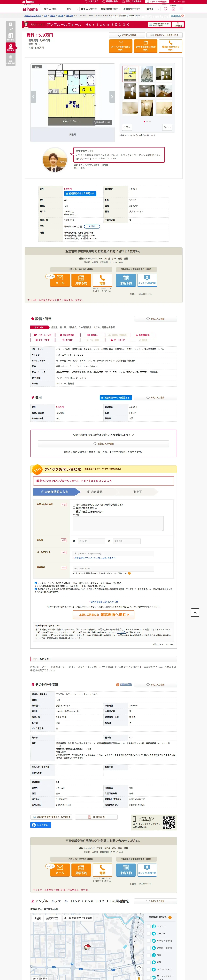Open 保存した検索条件 in the top header
The height and width of the screenshot is (980, 207).
click(x=131, y=1)
